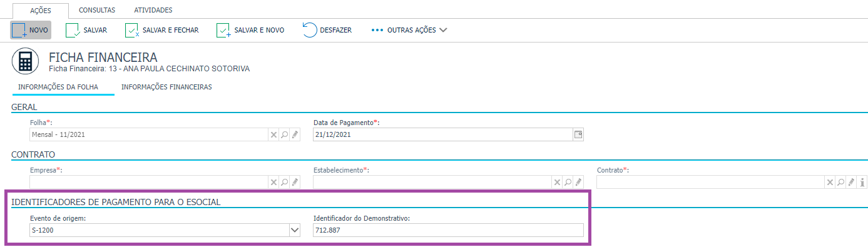
Task: Clear the Estabelecimento field with X icon
Action: coord(557,182)
